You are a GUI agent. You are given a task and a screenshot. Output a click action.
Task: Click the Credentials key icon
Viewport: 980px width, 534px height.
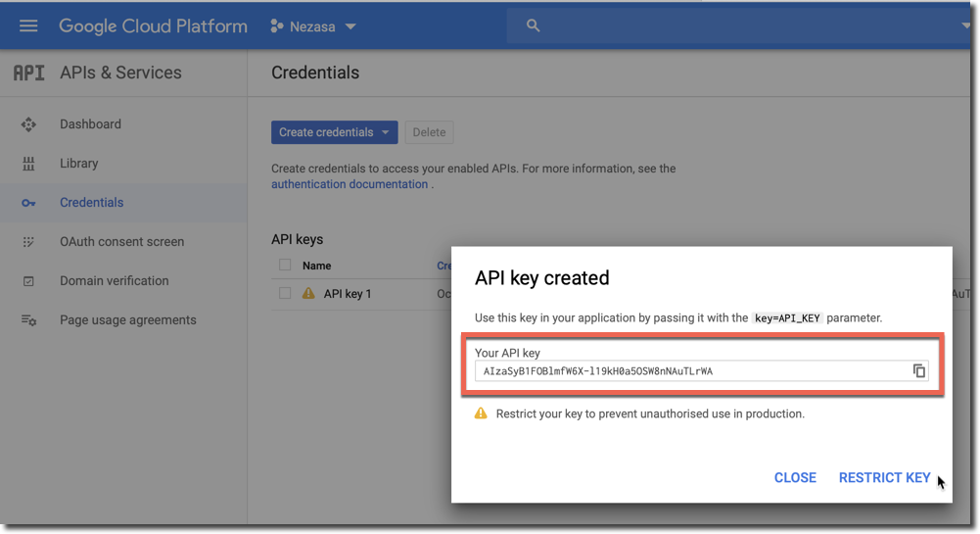pos(28,203)
